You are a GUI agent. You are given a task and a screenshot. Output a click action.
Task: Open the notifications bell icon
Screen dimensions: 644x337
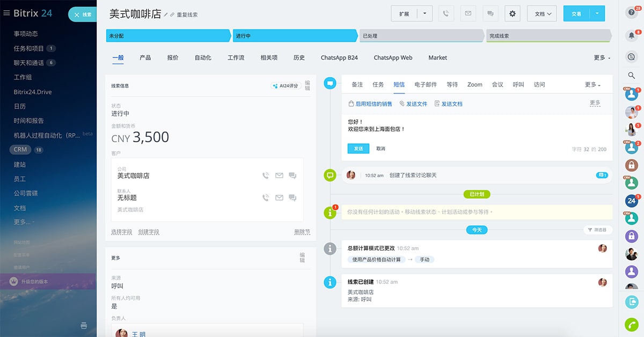click(632, 35)
